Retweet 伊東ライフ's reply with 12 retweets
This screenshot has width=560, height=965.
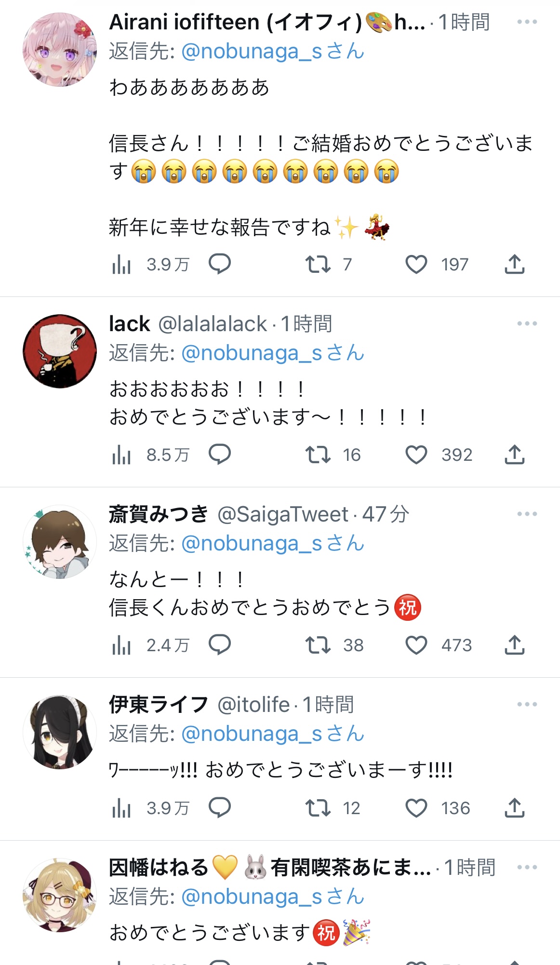point(318,808)
